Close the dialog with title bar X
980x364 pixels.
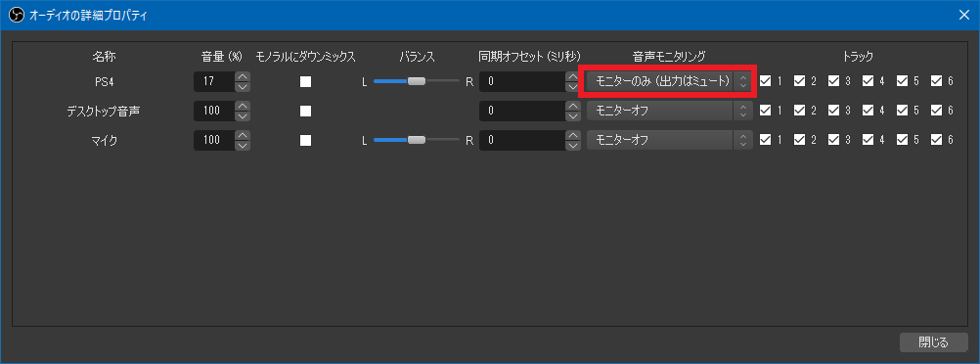coord(964,15)
